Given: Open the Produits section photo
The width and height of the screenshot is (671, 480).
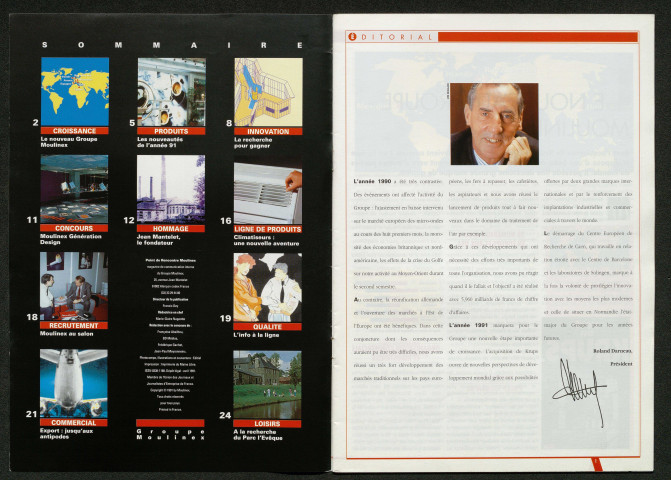Looking at the screenshot, I should tap(171, 90).
